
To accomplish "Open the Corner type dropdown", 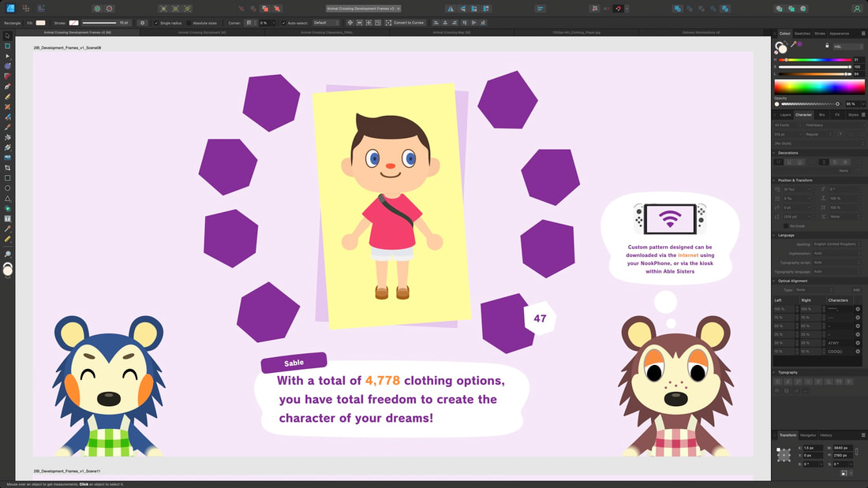I will tap(251, 23).
